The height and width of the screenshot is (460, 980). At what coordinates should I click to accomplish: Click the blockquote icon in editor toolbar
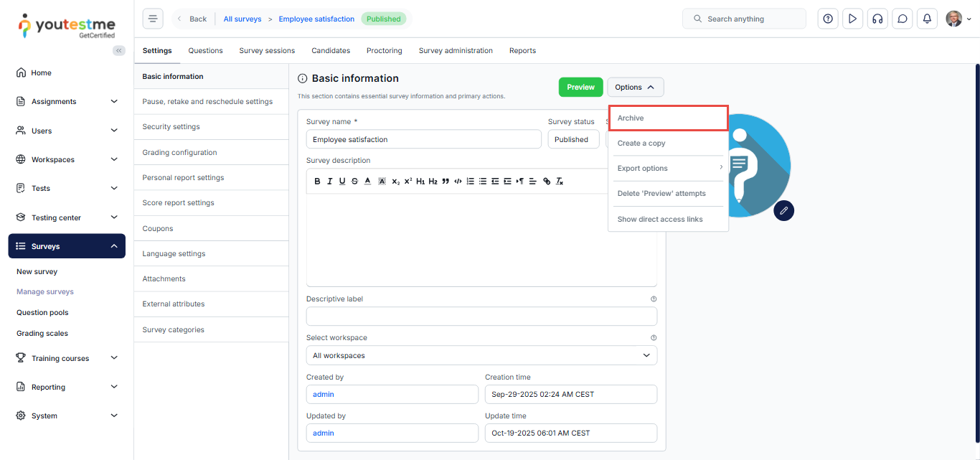click(x=446, y=182)
